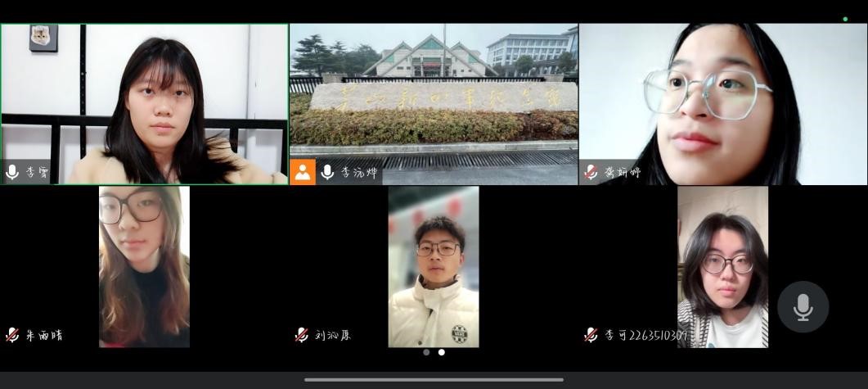Select the second page indicator dot
The image size is (868, 389).
point(442,352)
